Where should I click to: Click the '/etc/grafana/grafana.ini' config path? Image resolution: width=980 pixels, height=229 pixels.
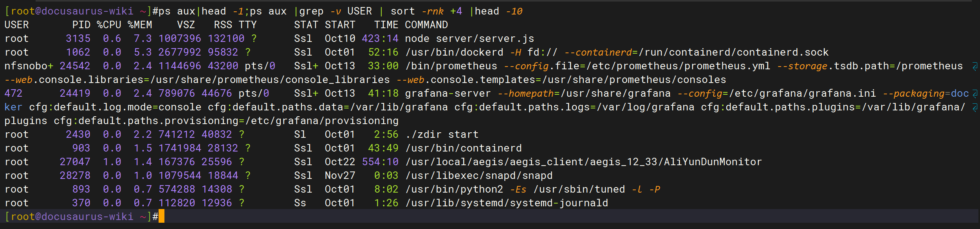coord(802,94)
